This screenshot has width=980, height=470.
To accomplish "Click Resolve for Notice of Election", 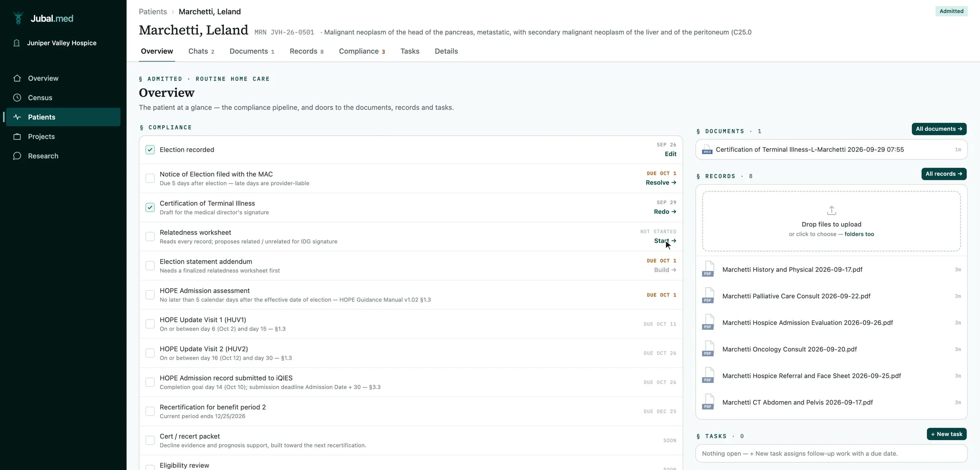I will coord(661,183).
